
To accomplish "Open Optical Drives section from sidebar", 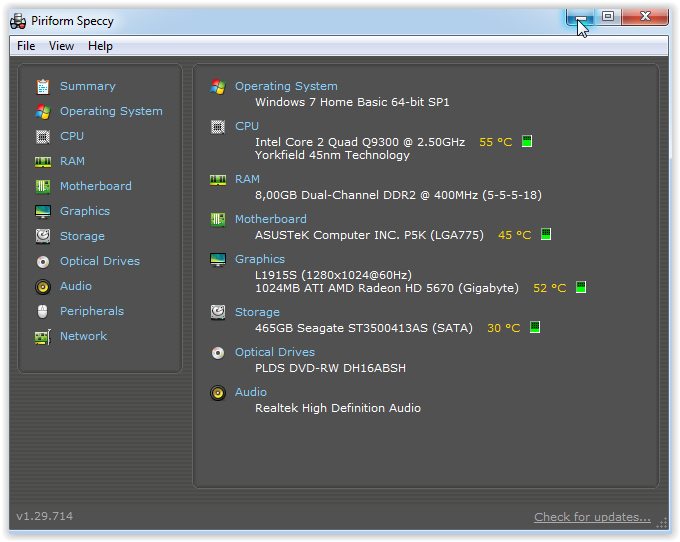I will [x=100, y=261].
